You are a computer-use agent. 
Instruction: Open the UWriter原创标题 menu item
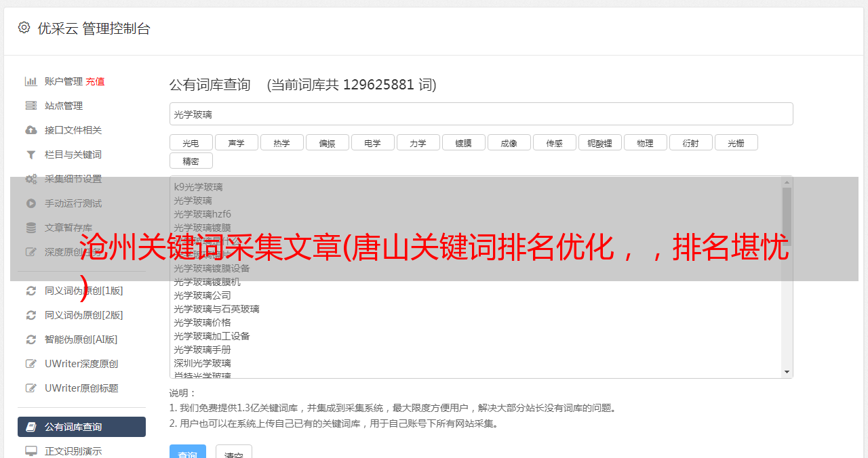coord(81,388)
